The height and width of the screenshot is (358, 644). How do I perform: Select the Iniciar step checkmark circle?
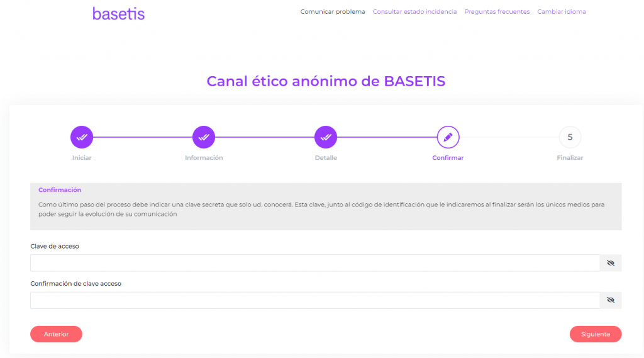(82, 137)
